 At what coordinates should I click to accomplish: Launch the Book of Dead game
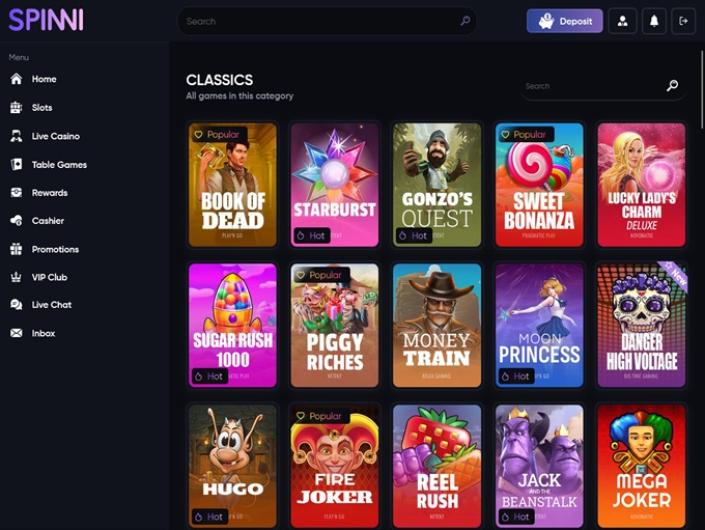pos(232,185)
